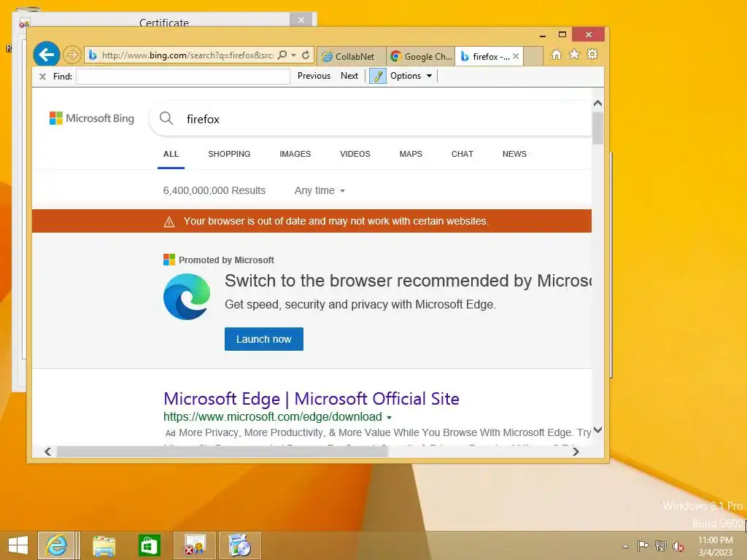
Task: Expand the Any time filter dropdown
Action: 320,190
